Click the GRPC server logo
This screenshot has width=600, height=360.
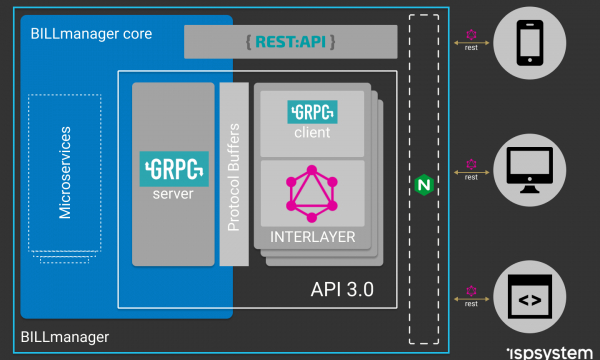[174, 169]
